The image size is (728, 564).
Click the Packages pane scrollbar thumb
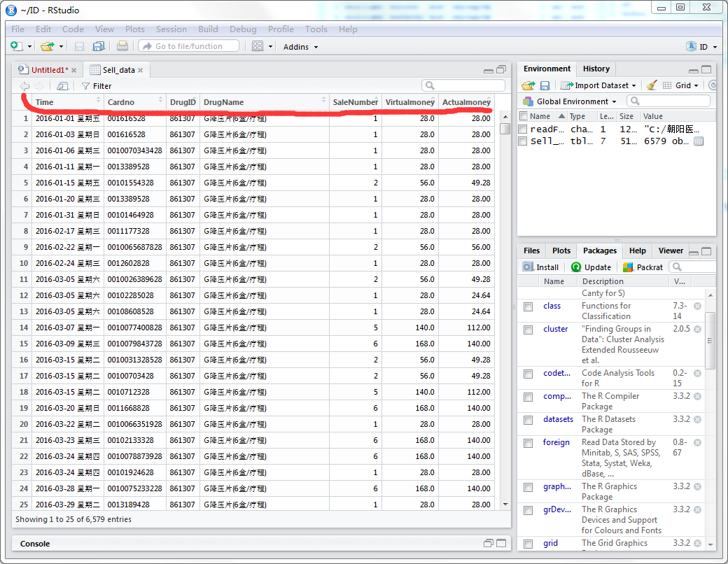(x=710, y=340)
